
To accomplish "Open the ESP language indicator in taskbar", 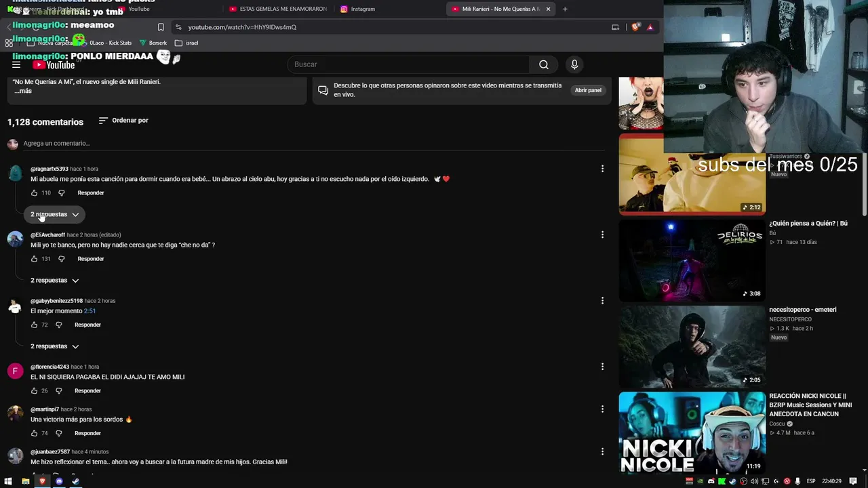I will pos(811,481).
